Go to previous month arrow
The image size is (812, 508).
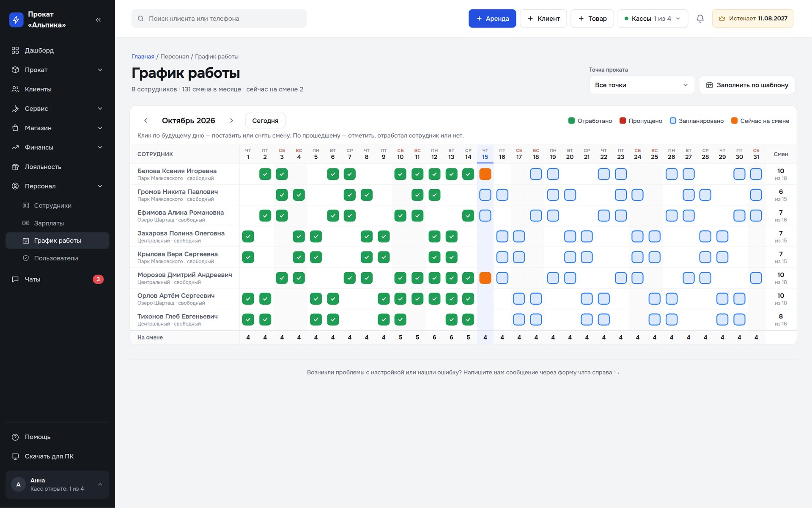click(x=146, y=121)
